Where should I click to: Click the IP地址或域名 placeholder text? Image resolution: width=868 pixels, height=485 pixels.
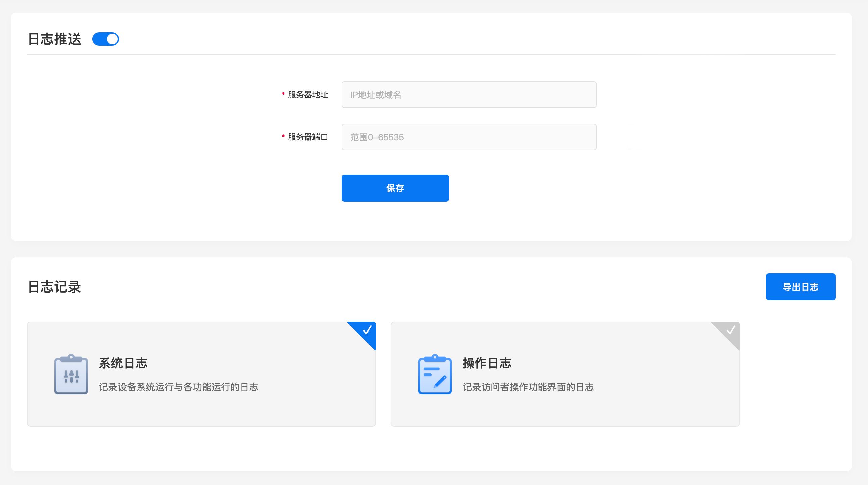pyautogui.click(x=376, y=95)
